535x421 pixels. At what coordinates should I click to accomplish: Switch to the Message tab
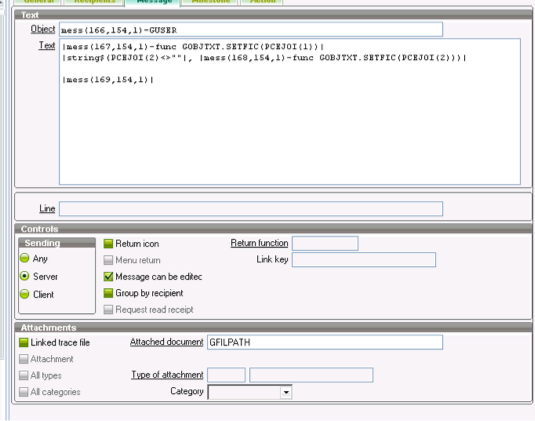pos(154,2)
